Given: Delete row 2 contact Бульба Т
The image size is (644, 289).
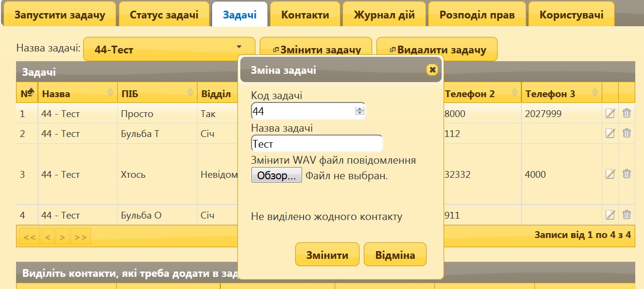Looking at the screenshot, I should point(627,133).
